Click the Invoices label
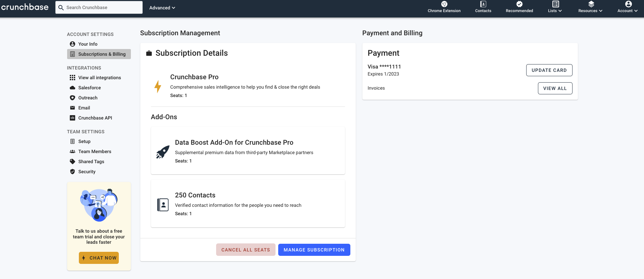This screenshot has width=644, height=279. [x=376, y=88]
